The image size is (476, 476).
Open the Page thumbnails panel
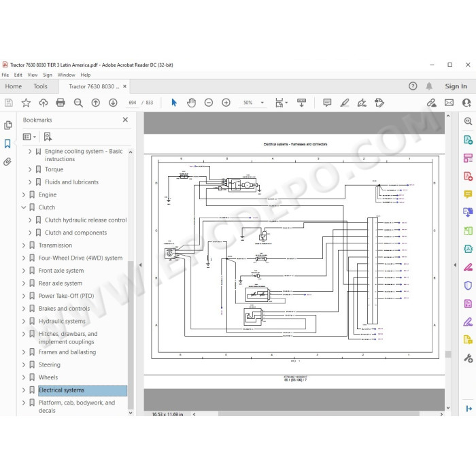pos(8,125)
